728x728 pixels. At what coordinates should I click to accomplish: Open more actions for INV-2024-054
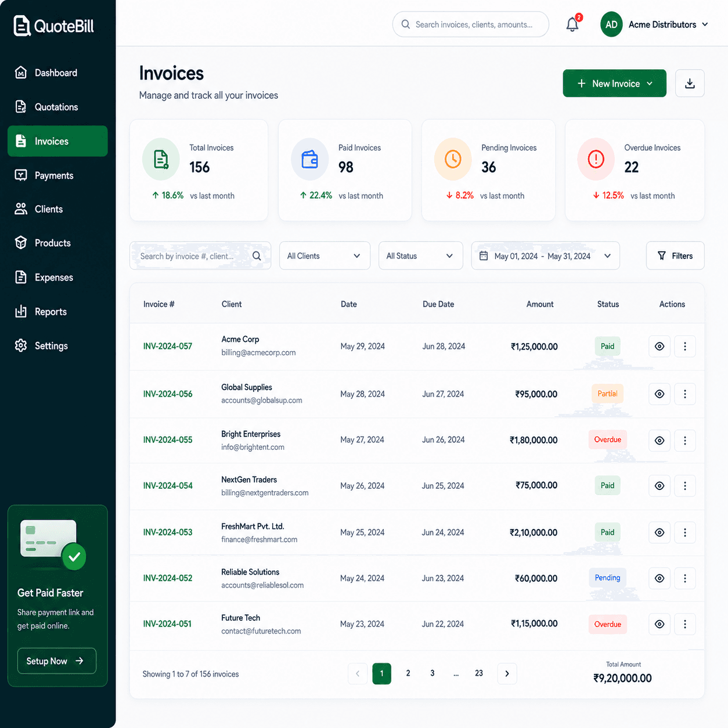[x=685, y=486]
